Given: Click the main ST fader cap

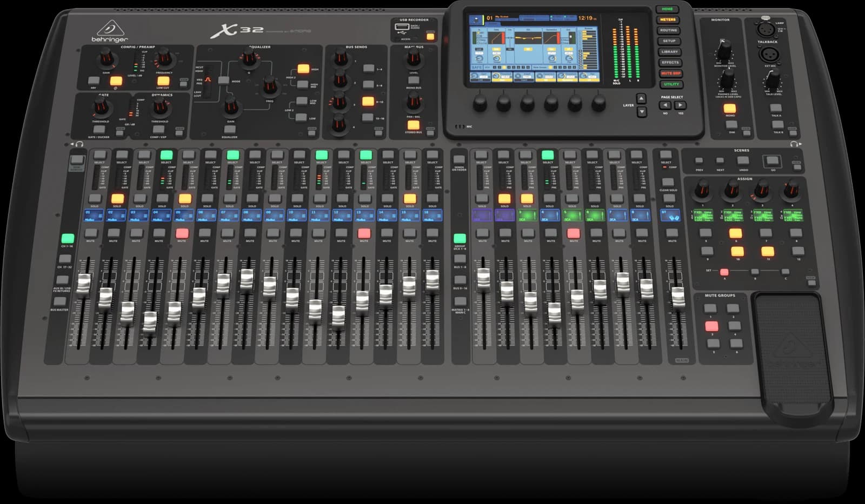Looking at the screenshot, I should [677, 297].
